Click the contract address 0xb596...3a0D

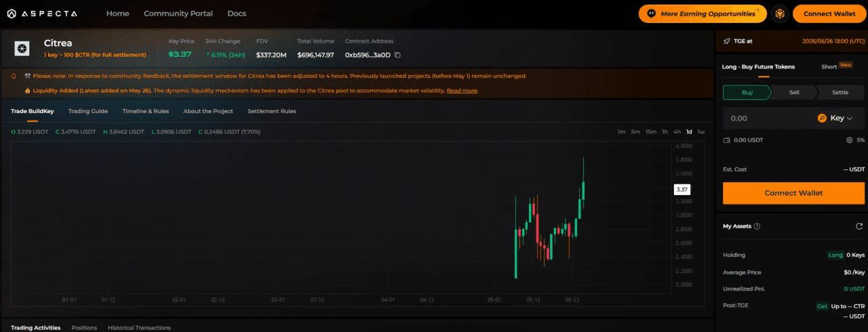pyautogui.click(x=368, y=55)
